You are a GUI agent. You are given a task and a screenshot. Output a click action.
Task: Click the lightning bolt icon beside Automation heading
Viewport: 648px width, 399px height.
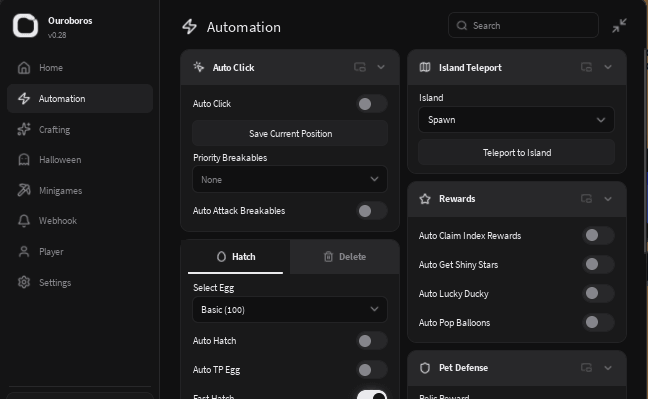coord(190,27)
